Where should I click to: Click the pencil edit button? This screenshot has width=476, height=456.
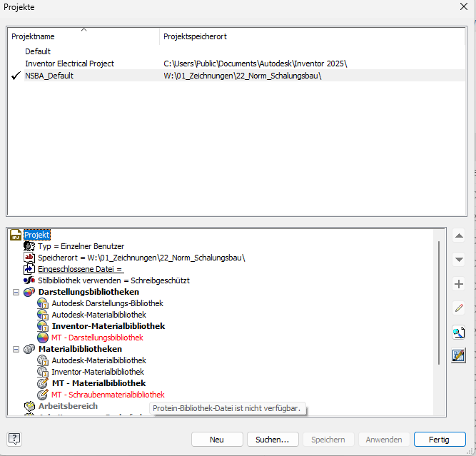(459, 308)
